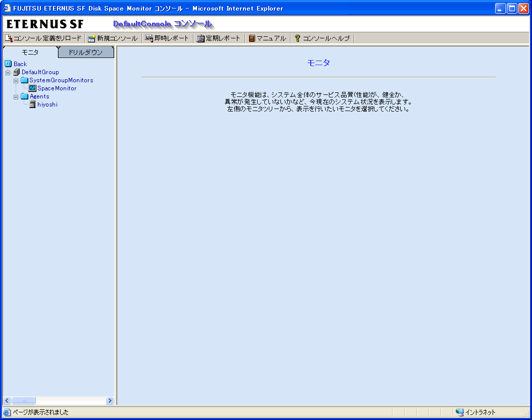Click the モニタ heading in main pane
Image resolution: width=532 pixels, height=420 pixels.
(x=319, y=63)
